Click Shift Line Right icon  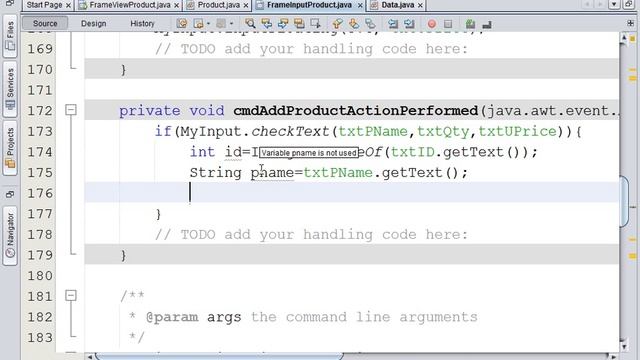(409, 24)
